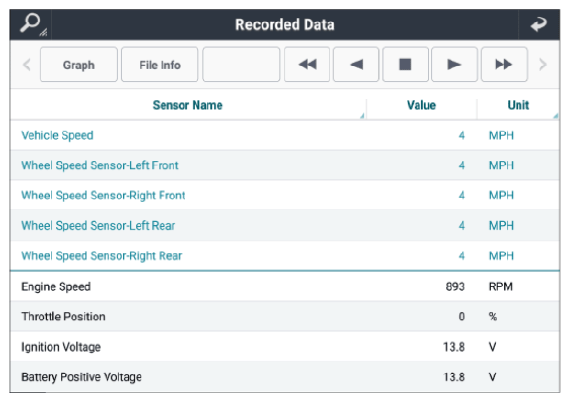Stop playback with the square button
The image size is (570, 402).
[x=405, y=64]
